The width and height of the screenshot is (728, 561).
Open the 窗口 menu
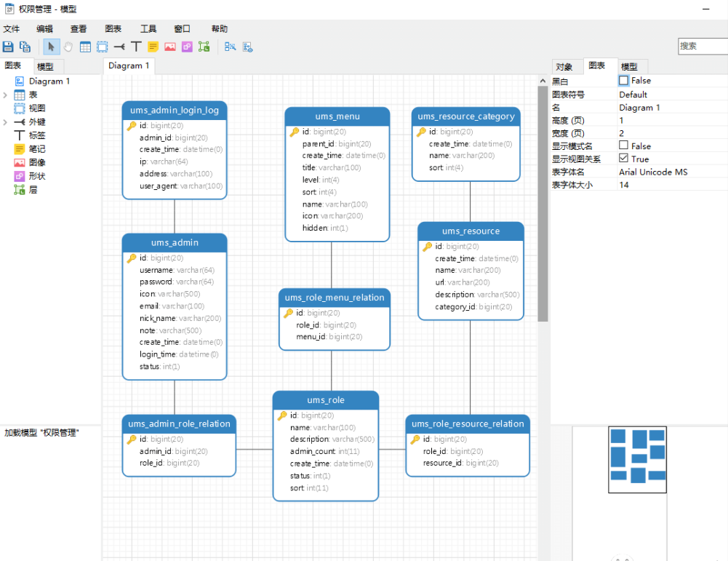(x=182, y=29)
